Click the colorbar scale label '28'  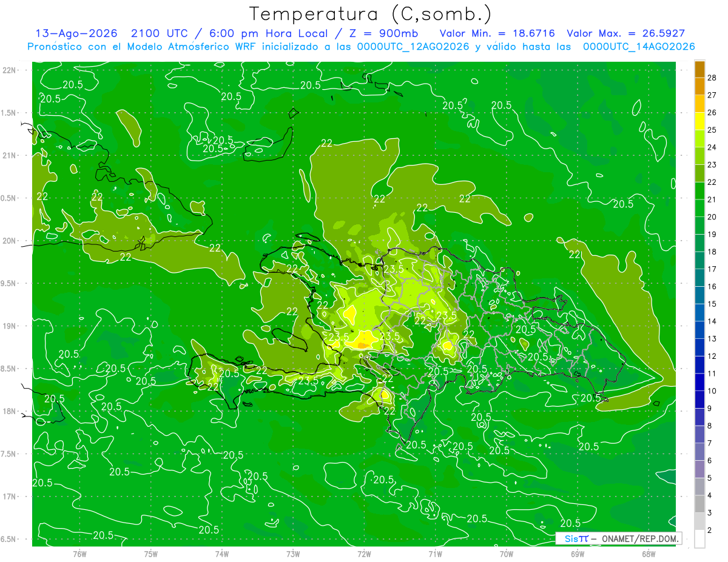712,77
